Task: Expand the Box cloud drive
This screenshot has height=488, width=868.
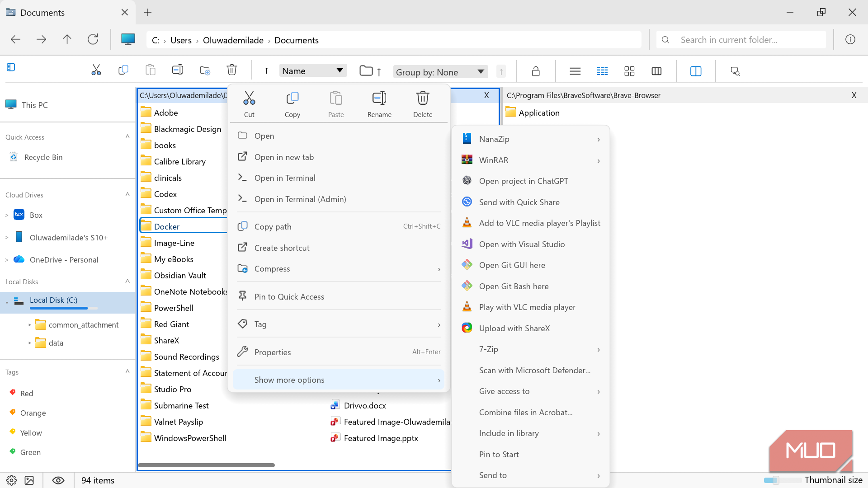Action: [7, 215]
